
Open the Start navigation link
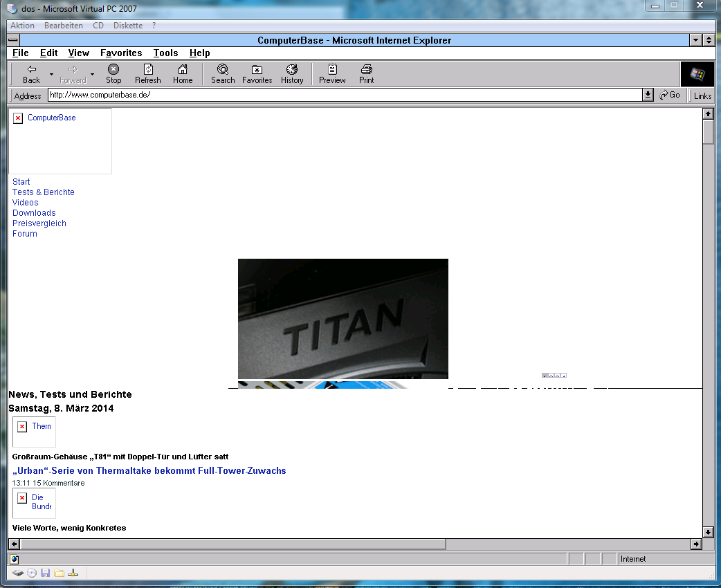pyautogui.click(x=21, y=182)
